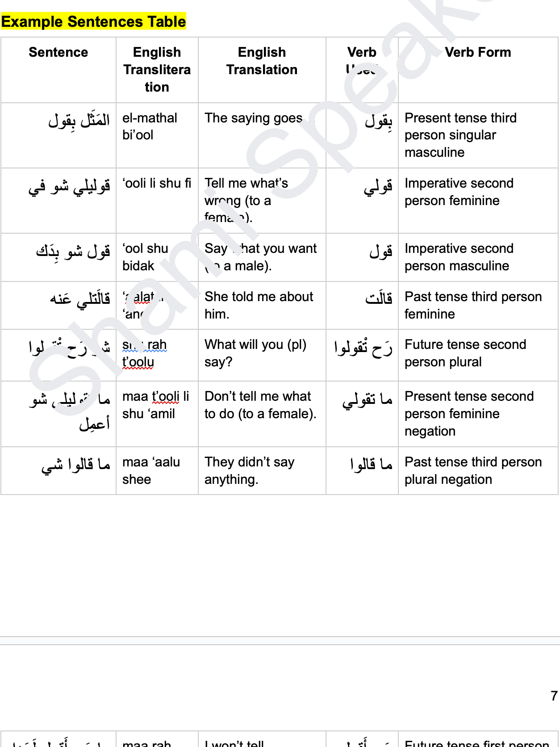Select the 'Imperative second person feminine' cell
This screenshot has width=560, height=747.
pos(459,192)
